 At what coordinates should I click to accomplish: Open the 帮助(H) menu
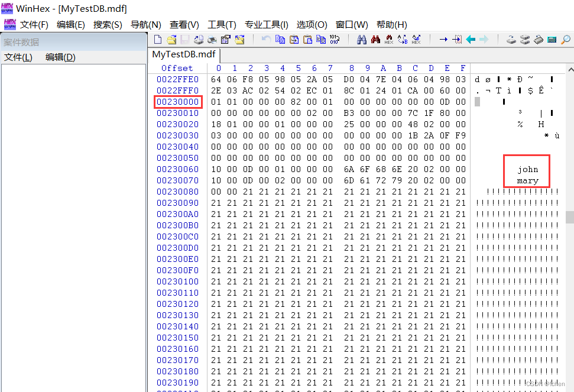coord(392,24)
